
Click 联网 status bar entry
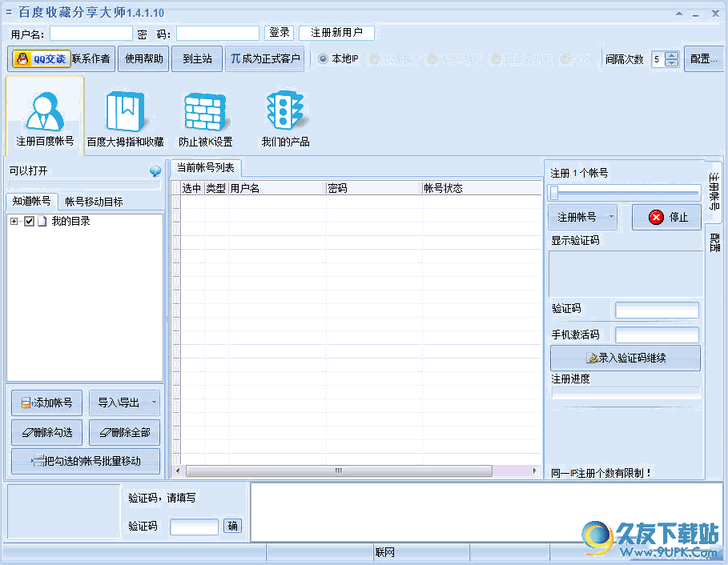click(385, 552)
